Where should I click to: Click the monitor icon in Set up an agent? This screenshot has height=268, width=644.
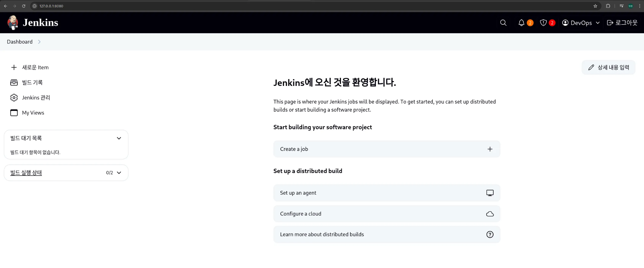click(x=490, y=193)
